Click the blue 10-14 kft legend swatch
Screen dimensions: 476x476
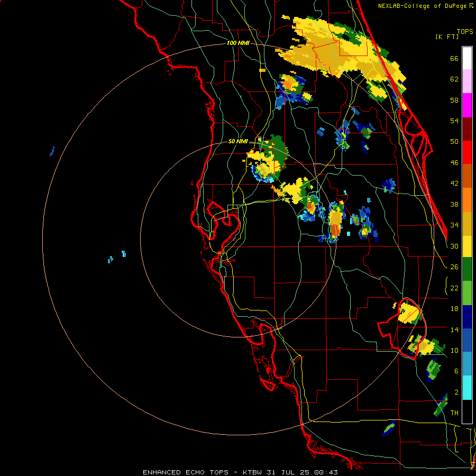467,340
